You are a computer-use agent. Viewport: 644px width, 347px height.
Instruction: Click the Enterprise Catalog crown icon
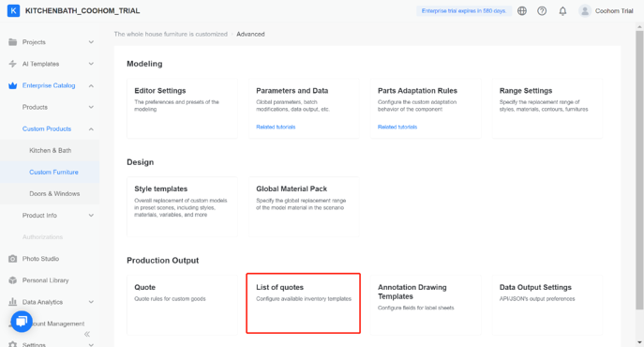point(13,85)
